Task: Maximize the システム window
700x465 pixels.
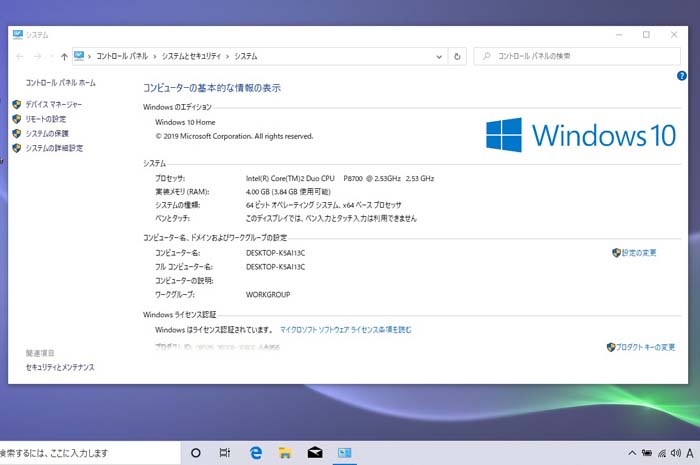Action: point(646,34)
